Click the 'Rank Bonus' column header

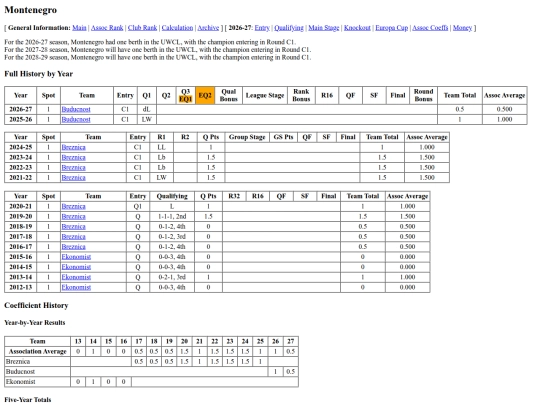301,95
